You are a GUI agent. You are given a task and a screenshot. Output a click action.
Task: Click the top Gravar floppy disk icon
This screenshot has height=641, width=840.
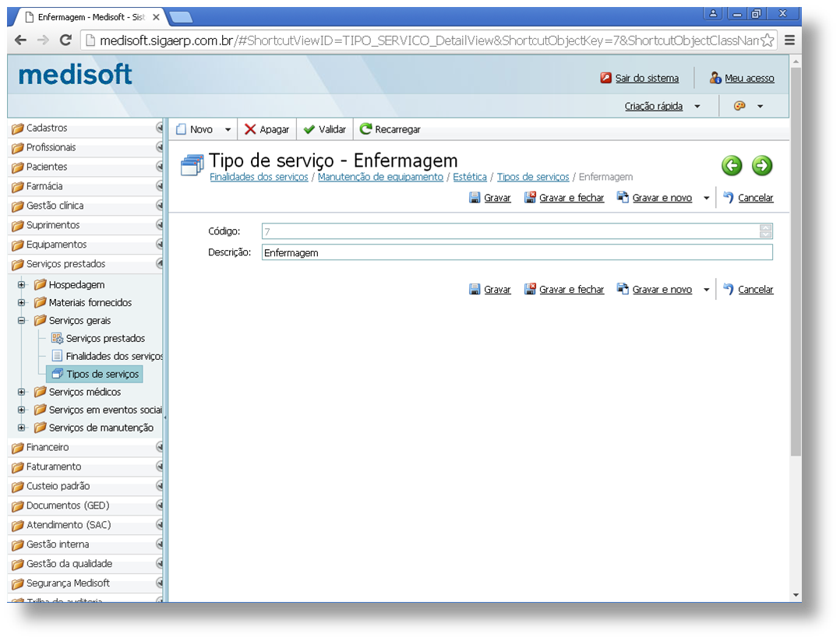click(x=475, y=198)
